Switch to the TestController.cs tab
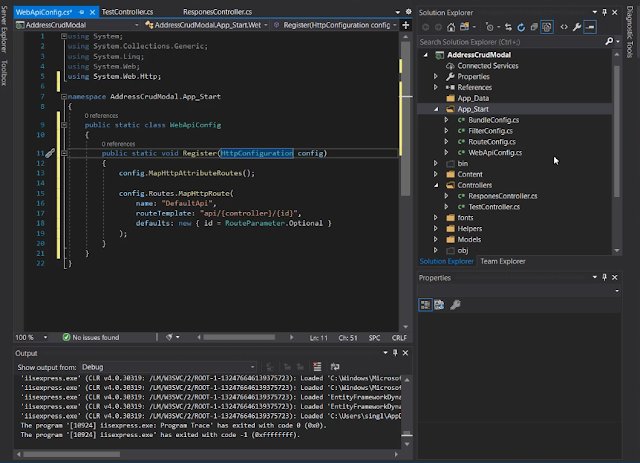The width and height of the screenshot is (640, 463). pos(127,10)
